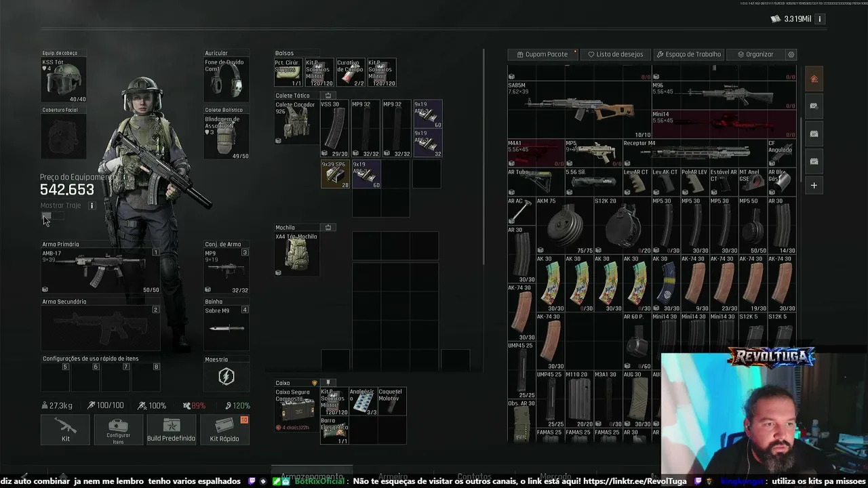
Task: Select the Fone de Ouvido headset item
Action: (226, 81)
